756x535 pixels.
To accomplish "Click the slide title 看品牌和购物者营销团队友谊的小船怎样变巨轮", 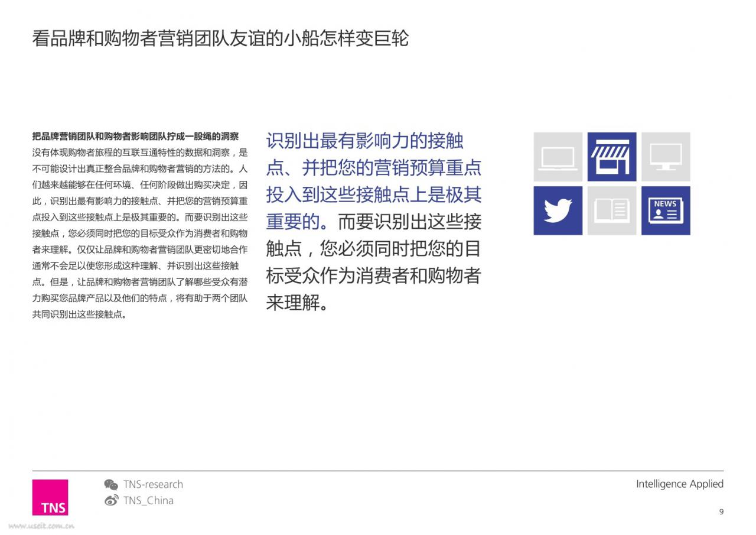I will [x=220, y=38].
